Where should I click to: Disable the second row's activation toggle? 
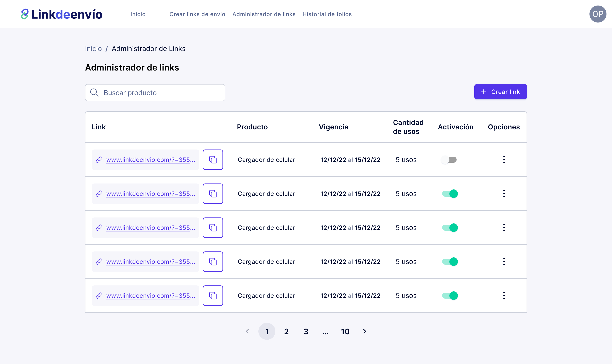click(450, 194)
